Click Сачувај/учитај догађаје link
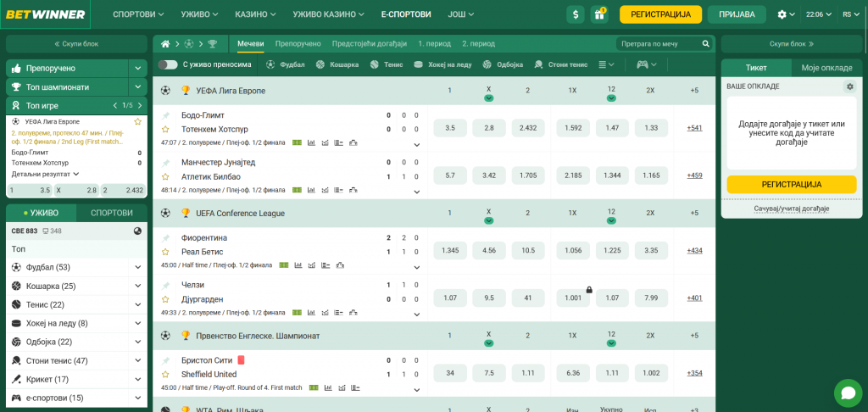This screenshot has width=868, height=412. (x=792, y=209)
